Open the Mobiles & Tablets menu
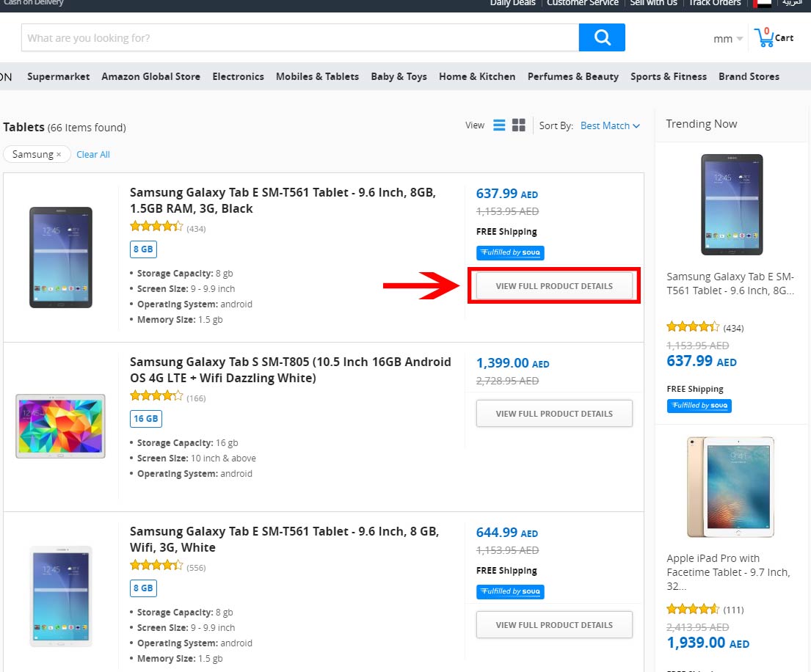811x672 pixels. pos(317,76)
